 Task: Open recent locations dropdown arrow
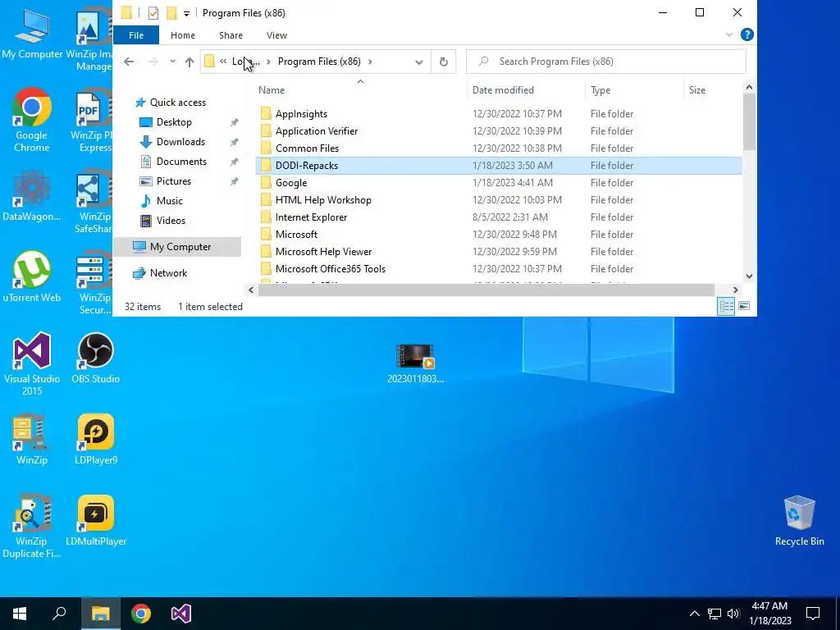tap(172, 62)
